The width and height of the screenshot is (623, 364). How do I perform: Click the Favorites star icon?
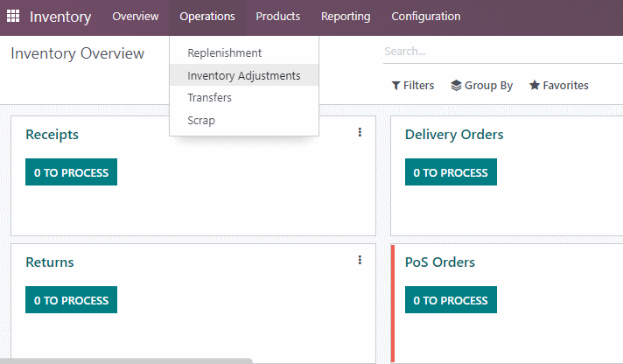535,85
